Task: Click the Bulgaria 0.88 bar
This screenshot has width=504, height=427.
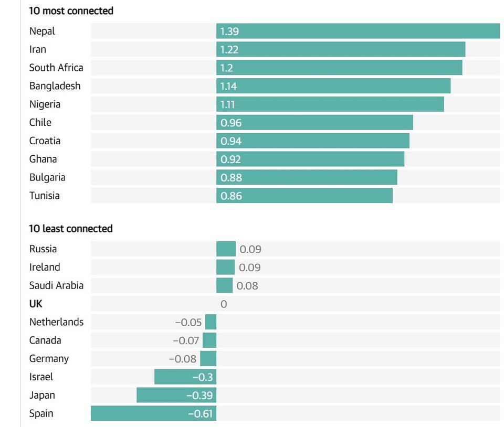Action: 307,177
